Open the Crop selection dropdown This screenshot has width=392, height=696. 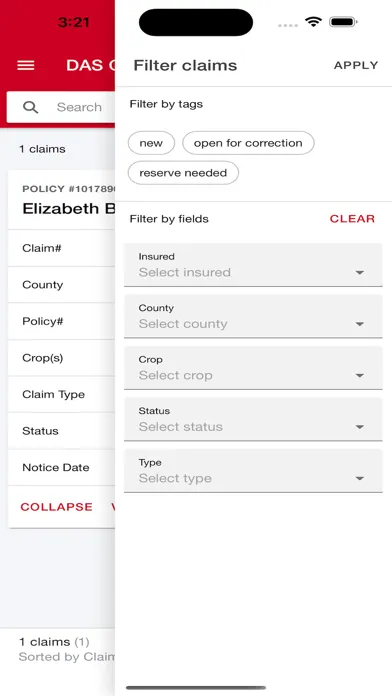click(253, 368)
